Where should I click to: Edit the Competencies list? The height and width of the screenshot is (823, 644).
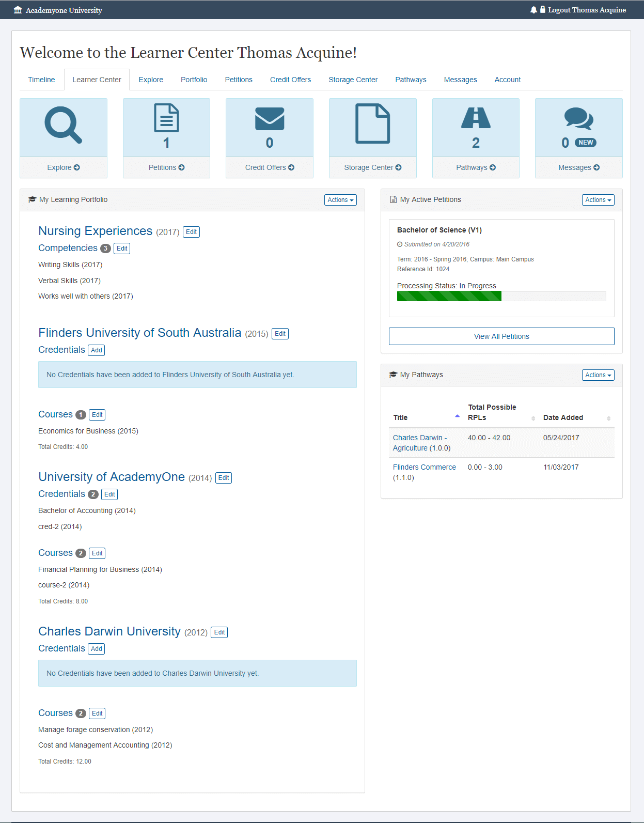[x=122, y=249]
